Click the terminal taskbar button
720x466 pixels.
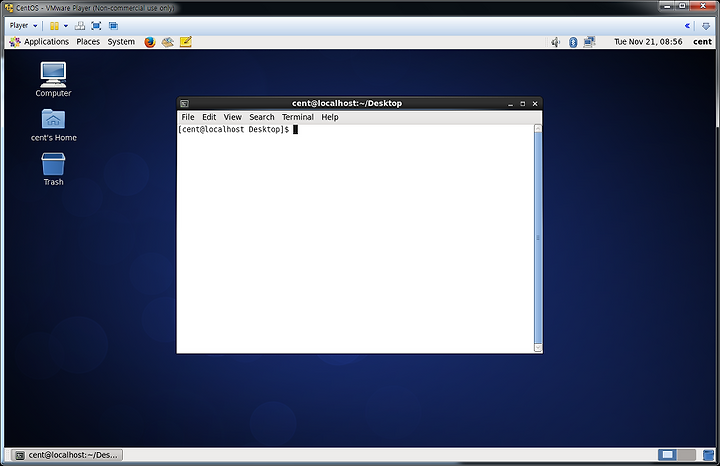[67, 455]
